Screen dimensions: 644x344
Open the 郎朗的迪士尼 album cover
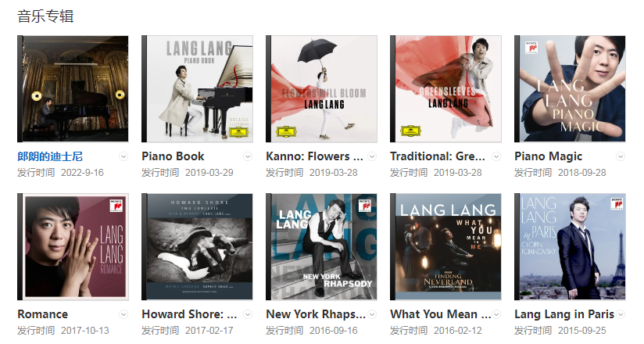tap(73, 89)
